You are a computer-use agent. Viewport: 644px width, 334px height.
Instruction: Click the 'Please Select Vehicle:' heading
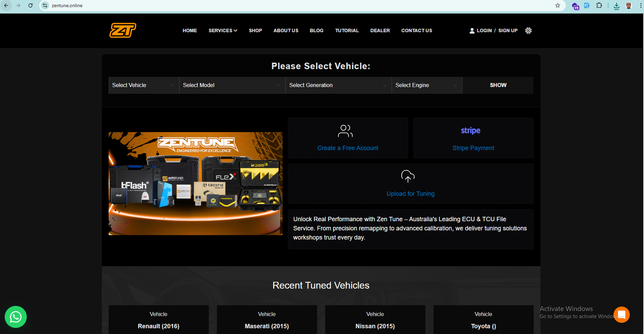pos(321,66)
